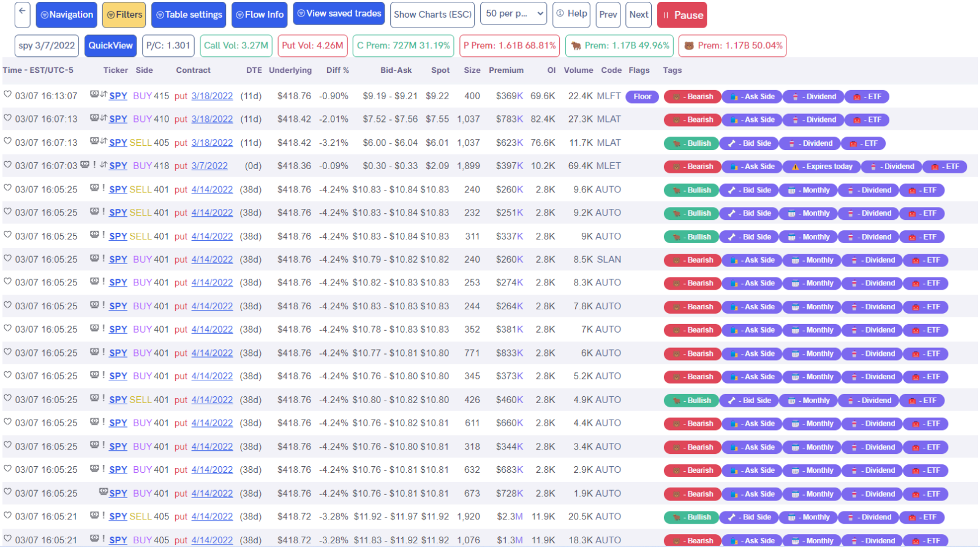
Task: Expand the Table settings panel
Action: [x=189, y=15]
